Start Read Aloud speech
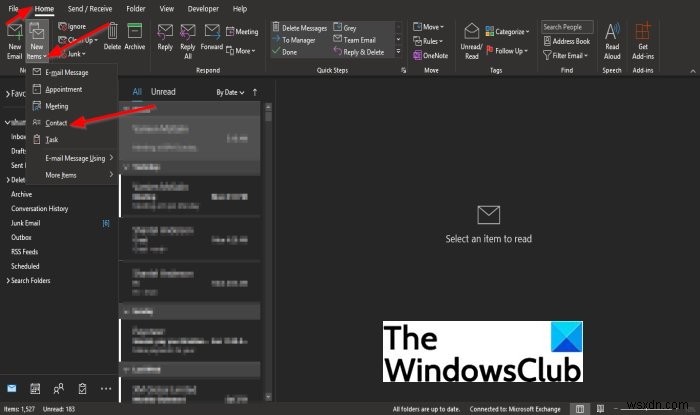The image size is (700, 415). 612,41
